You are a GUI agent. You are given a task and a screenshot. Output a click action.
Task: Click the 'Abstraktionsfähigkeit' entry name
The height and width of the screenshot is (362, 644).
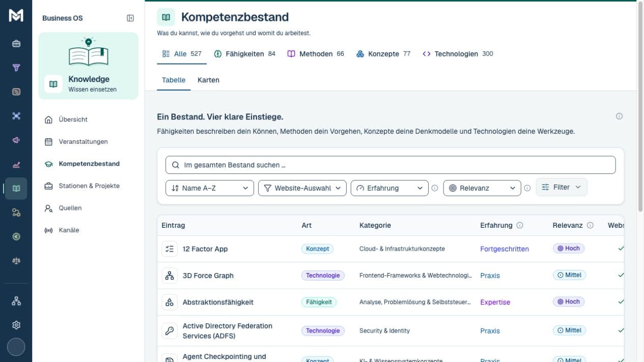pyautogui.click(x=218, y=302)
